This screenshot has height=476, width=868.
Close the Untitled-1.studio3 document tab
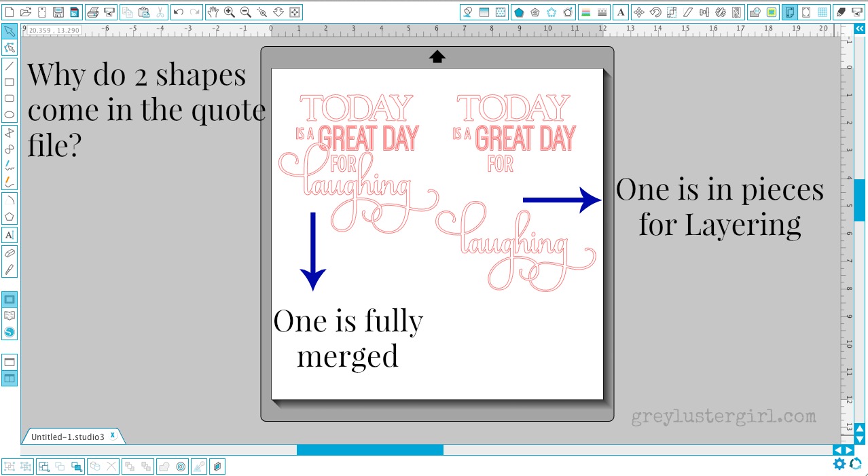point(113,435)
